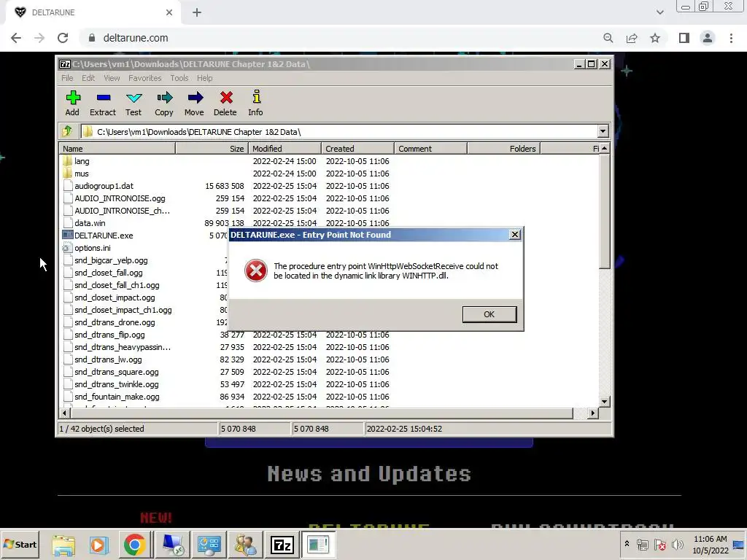Launch Windows Media Player from taskbar

click(x=98, y=544)
